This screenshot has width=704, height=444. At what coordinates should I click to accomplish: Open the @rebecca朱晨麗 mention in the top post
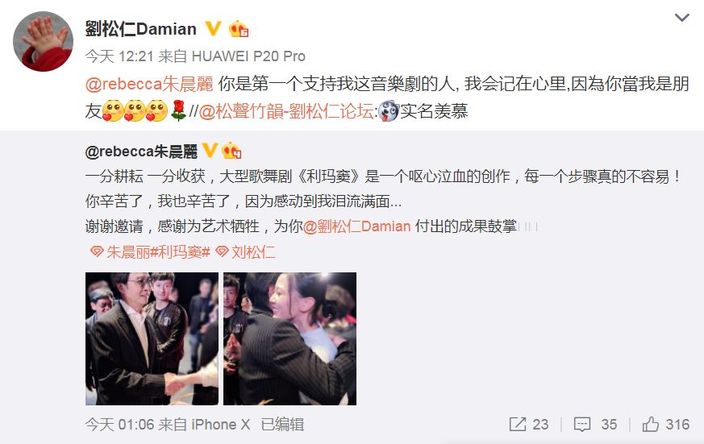pos(149,84)
